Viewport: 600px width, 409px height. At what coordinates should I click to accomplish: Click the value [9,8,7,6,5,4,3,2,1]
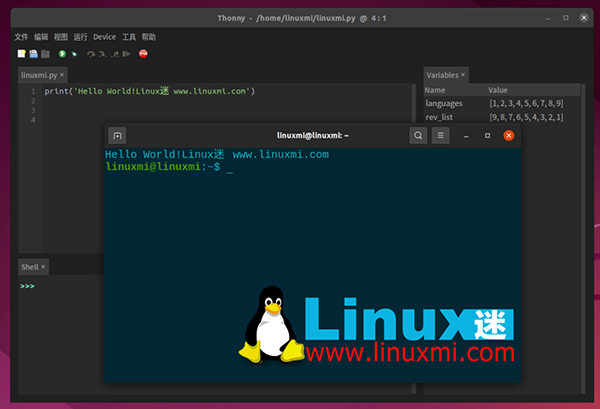tap(526, 117)
